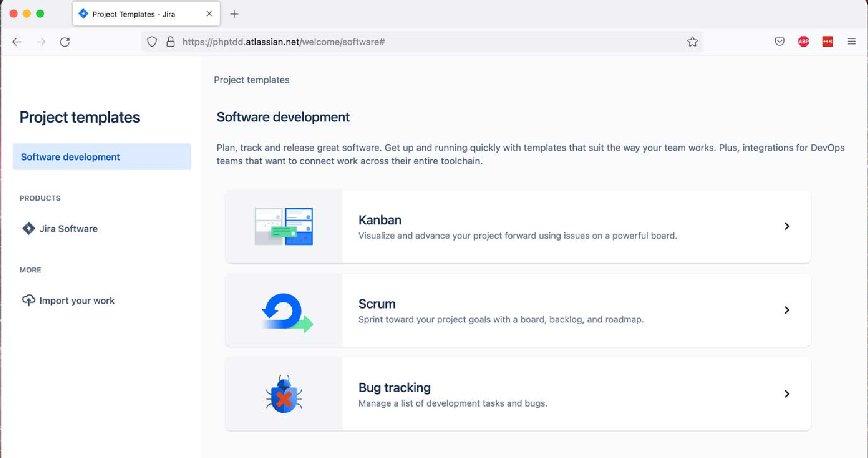
Task: Click the Scrum description about sprint goals
Action: [x=501, y=320]
